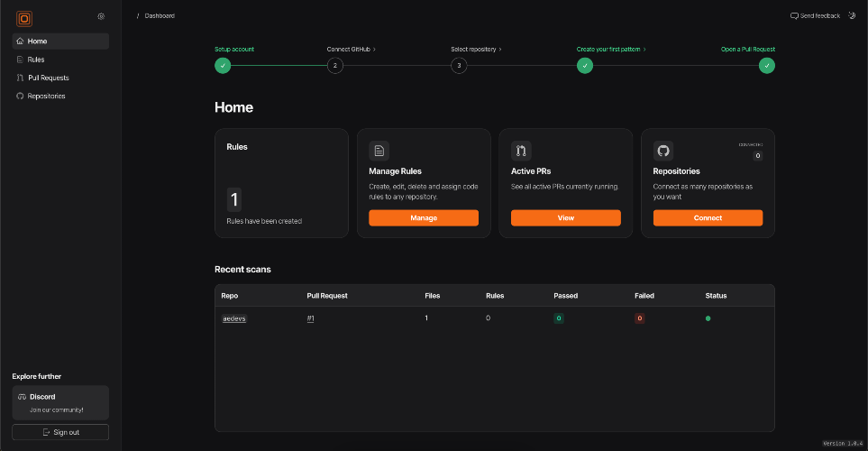Click the Setup account green checkmark step
868x451 pixels.
tap(223, 65)
